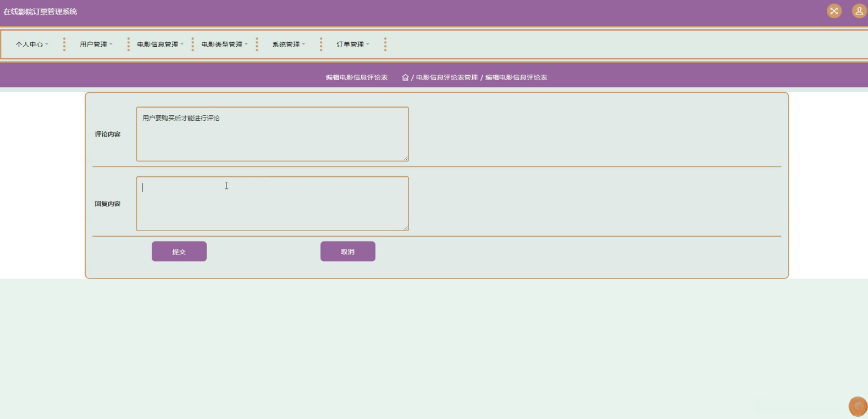Click the 在线影院订票管理系统 title
The image size is (868, 419).
click(40, 12)
